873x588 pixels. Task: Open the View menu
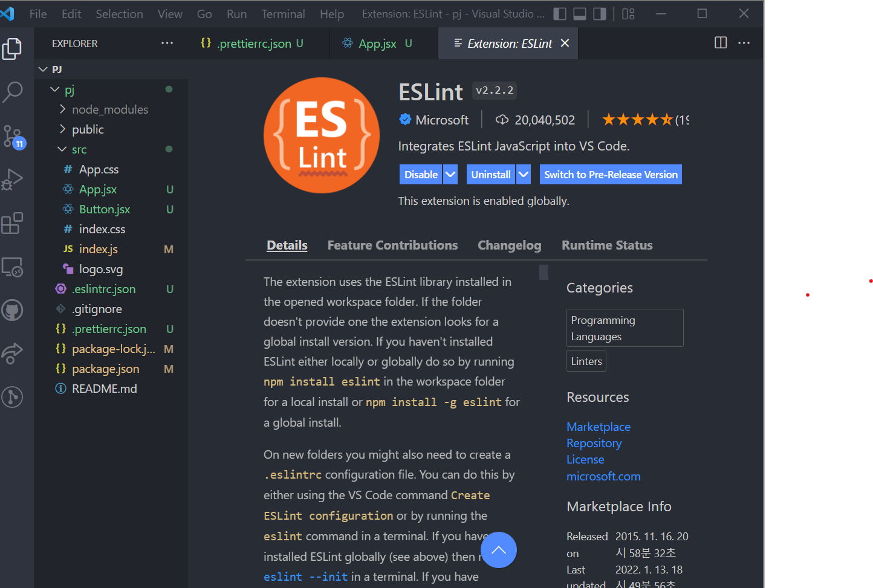tap(170, 14)
